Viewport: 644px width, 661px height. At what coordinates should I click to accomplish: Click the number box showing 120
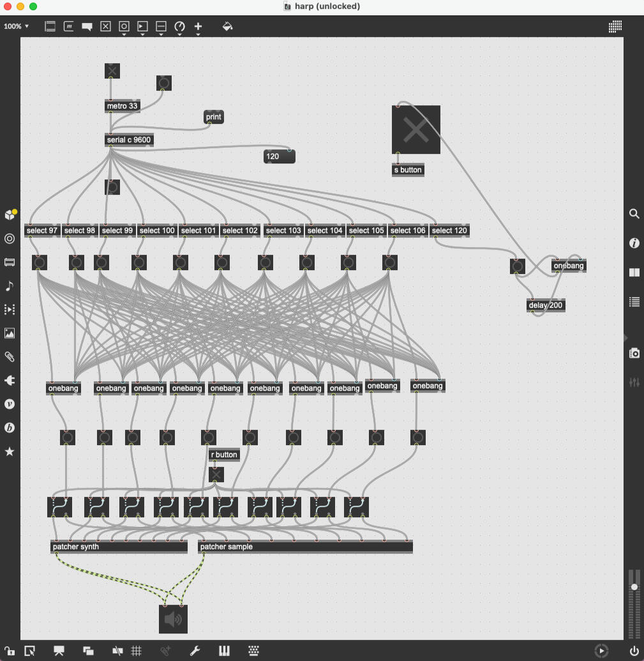[280, 156]
